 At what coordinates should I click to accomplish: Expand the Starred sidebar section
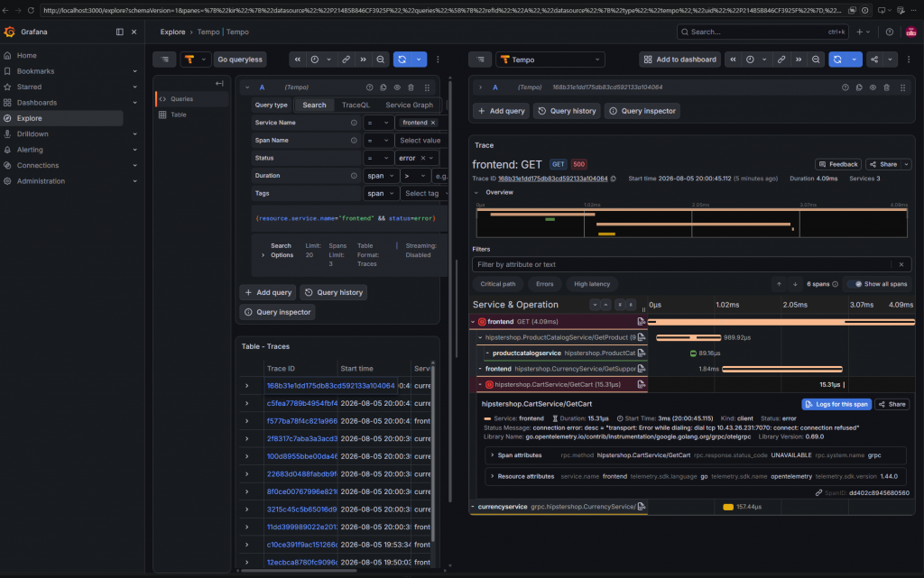[x=135, y=87]
